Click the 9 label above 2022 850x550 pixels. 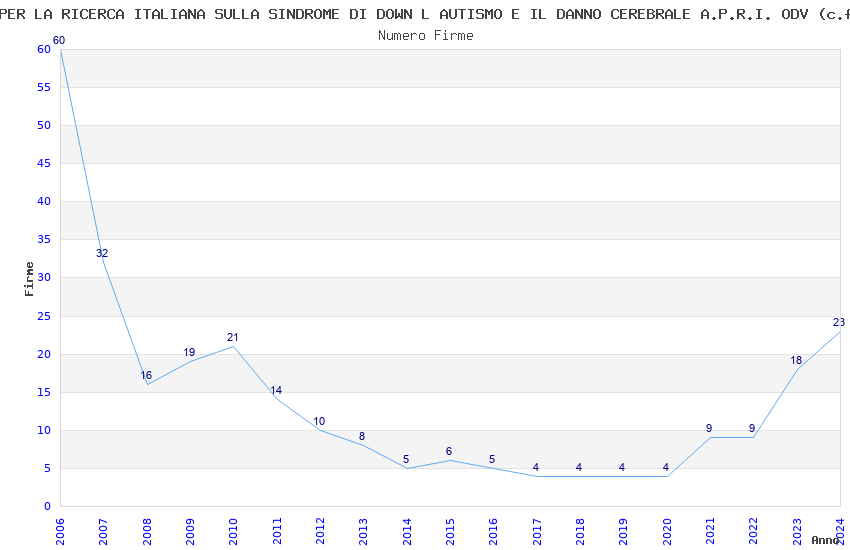pos(752,428)
